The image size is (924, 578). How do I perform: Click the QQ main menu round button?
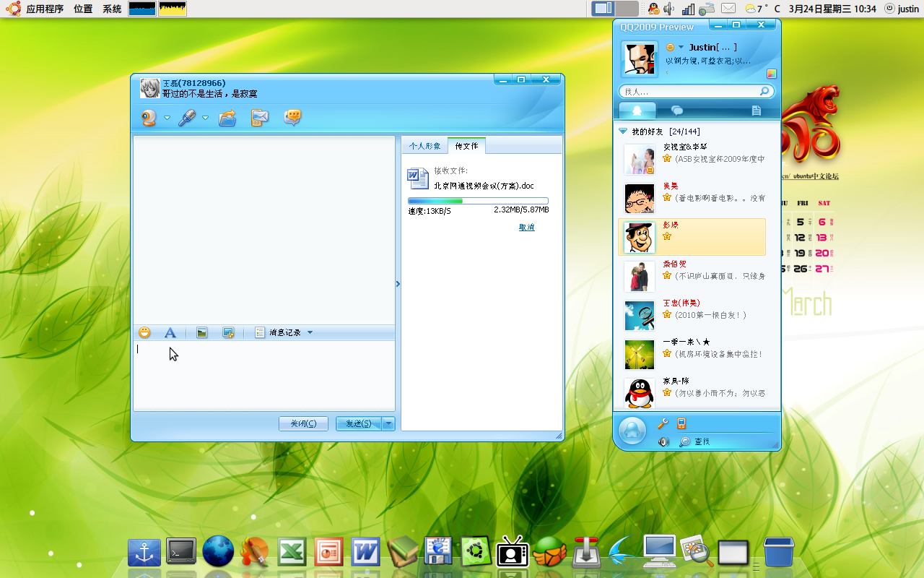(632, 431)
